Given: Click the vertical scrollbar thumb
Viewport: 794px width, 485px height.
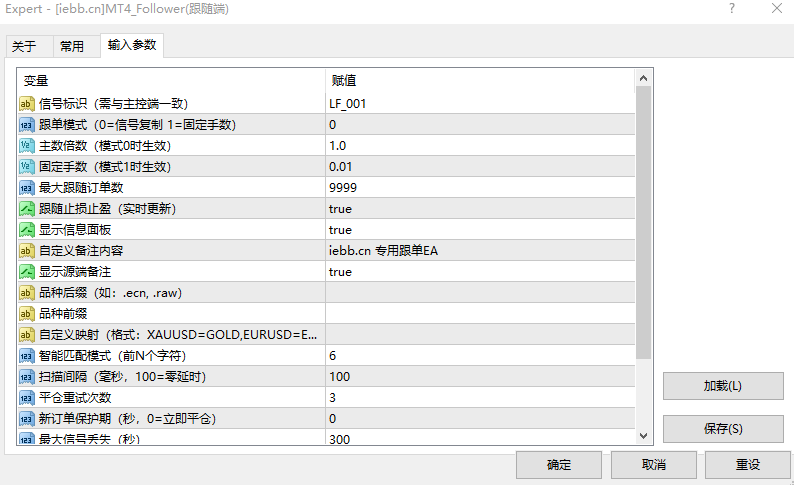Looking at the screenshot, I should (643, 223).
